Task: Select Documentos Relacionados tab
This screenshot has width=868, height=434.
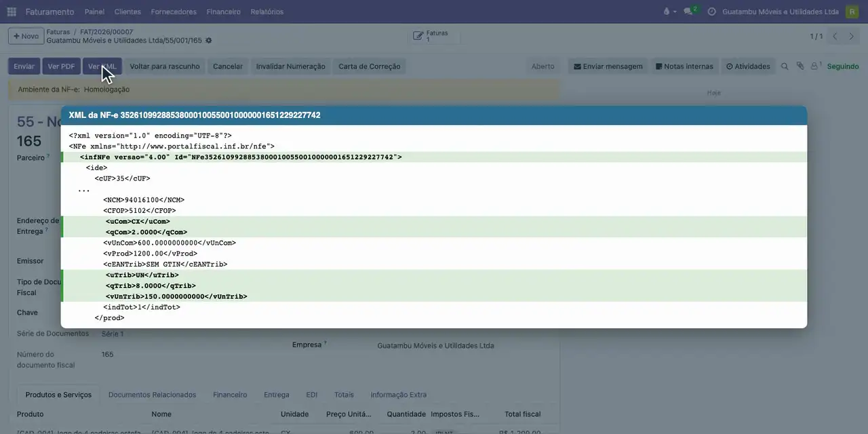Action: click(152, 395)
